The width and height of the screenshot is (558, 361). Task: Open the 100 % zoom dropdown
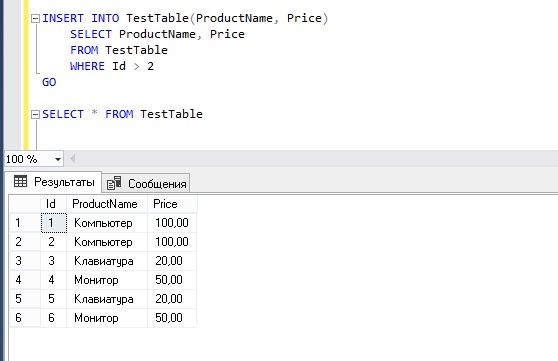pos(58,159)
